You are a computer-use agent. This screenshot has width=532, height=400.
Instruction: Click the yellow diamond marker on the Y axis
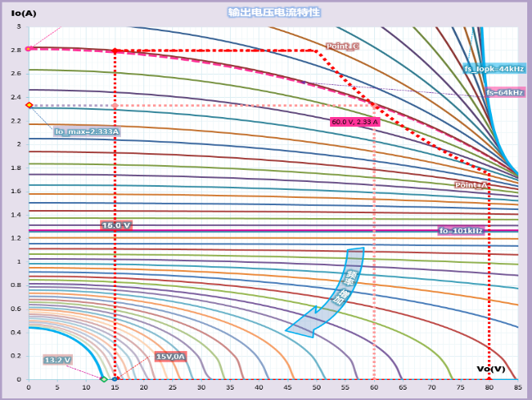click(x=29, y=105)
